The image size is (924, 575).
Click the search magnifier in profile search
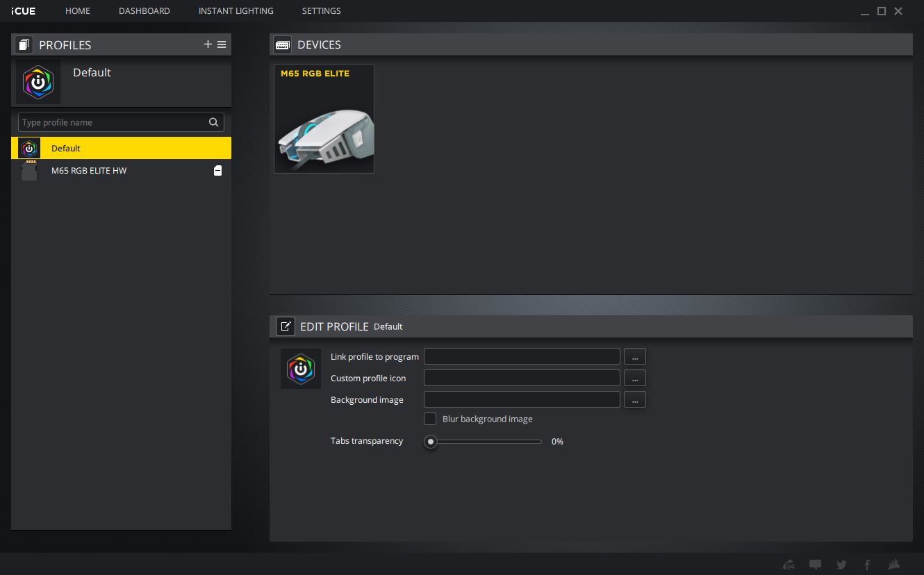(214, 122)
